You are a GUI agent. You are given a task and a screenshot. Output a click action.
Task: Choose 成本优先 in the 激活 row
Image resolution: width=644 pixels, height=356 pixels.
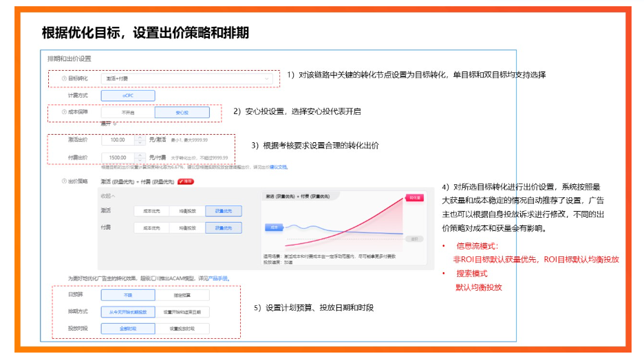click(151, 211)
